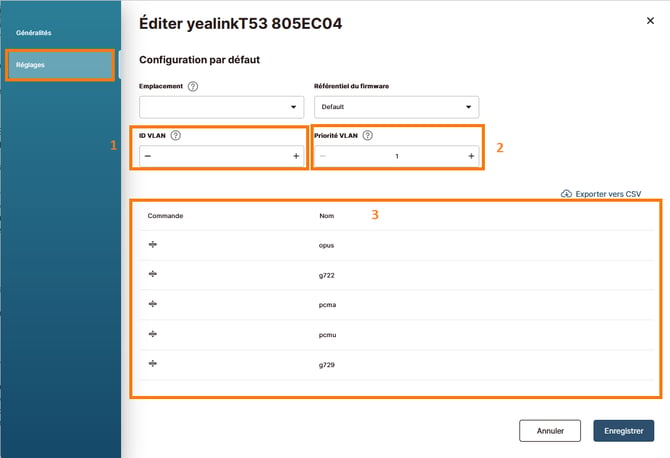The width and height of the screenshot is (670, 458).
Task: Click the help icon beside Priorité VLAN
Action: tap(367, 135)
